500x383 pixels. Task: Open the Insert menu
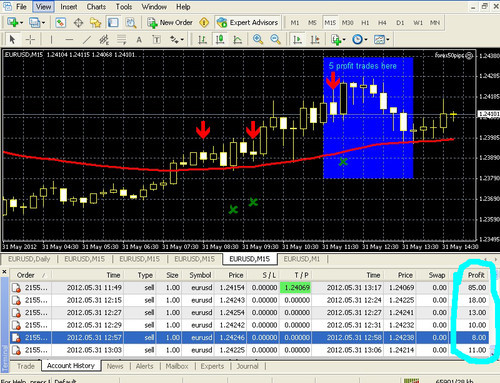[x=69, y=7]
